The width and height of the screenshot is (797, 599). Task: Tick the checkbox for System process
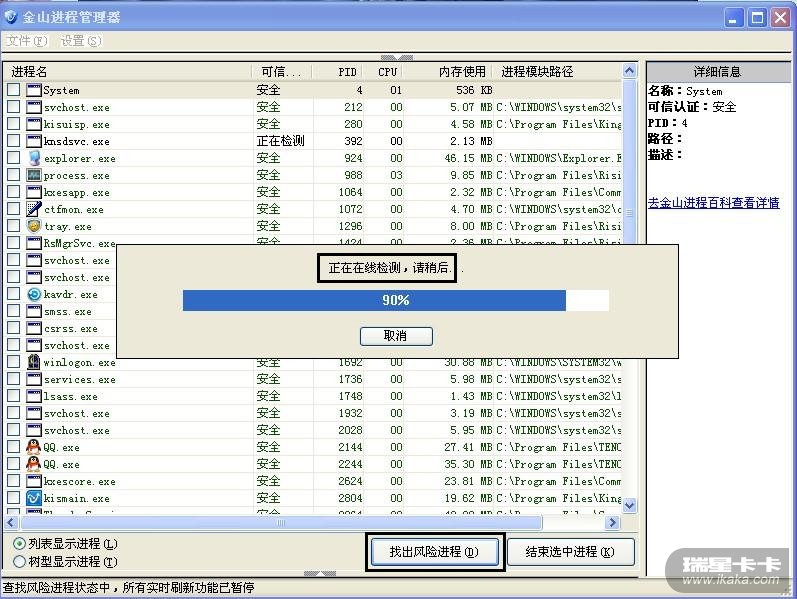[14, 90]
